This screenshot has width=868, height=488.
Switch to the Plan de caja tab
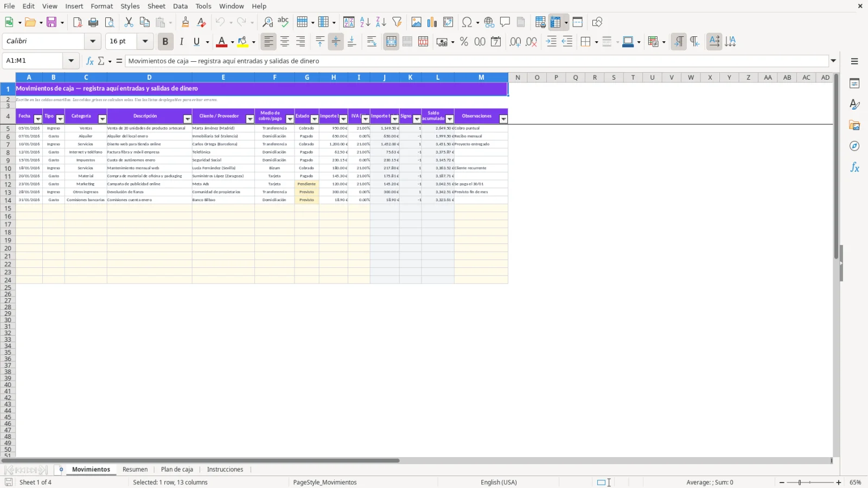click(177, 470)
